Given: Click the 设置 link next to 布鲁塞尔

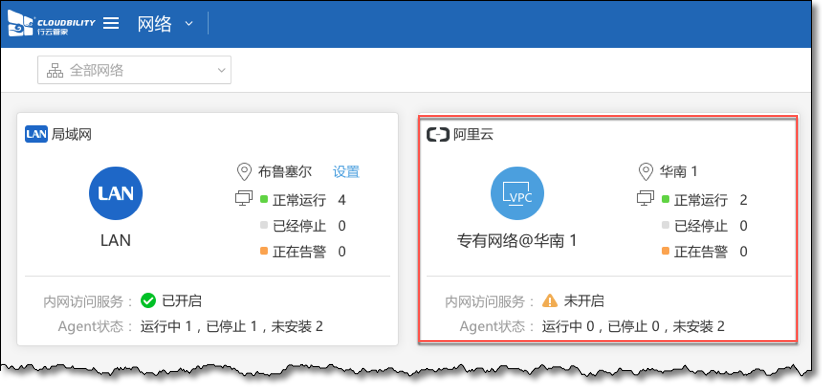Looking at the screenshot, I should 347,171.
